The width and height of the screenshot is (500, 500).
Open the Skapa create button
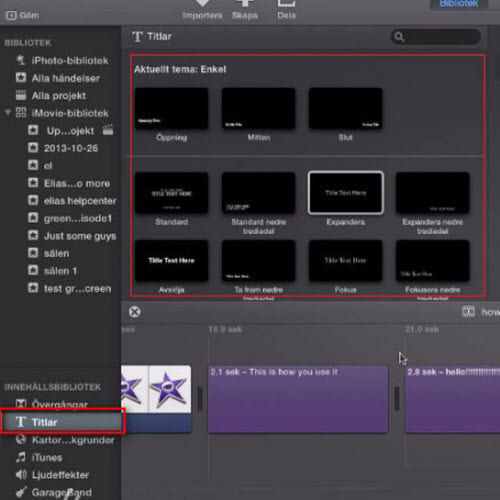(x=245, y=10)
